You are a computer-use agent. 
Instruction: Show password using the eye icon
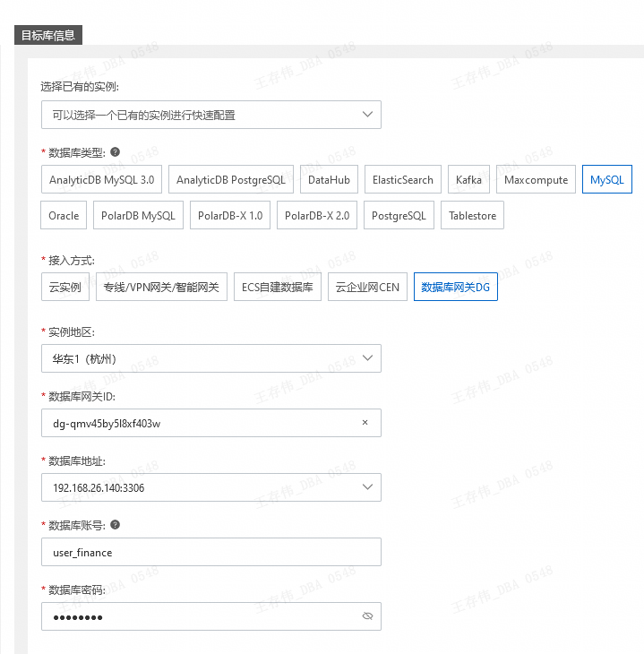pos(366,616)
